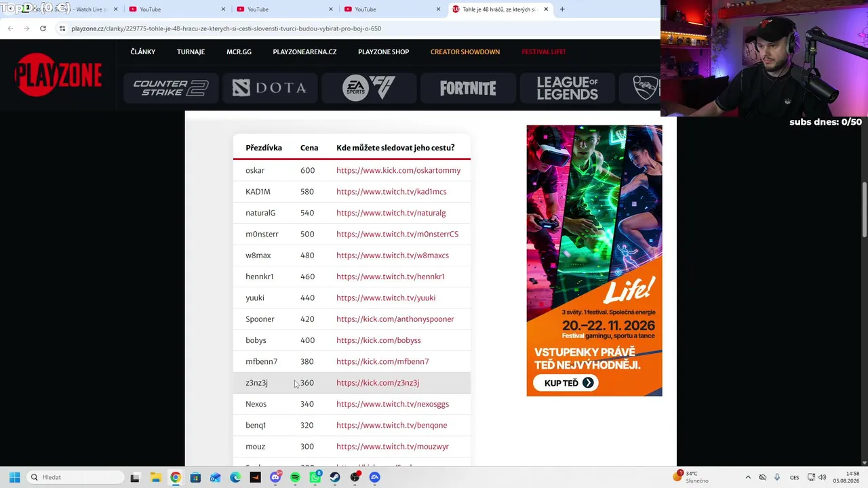
Task: Open OBS Studio from the taskbar
Action: pos(355,477)
